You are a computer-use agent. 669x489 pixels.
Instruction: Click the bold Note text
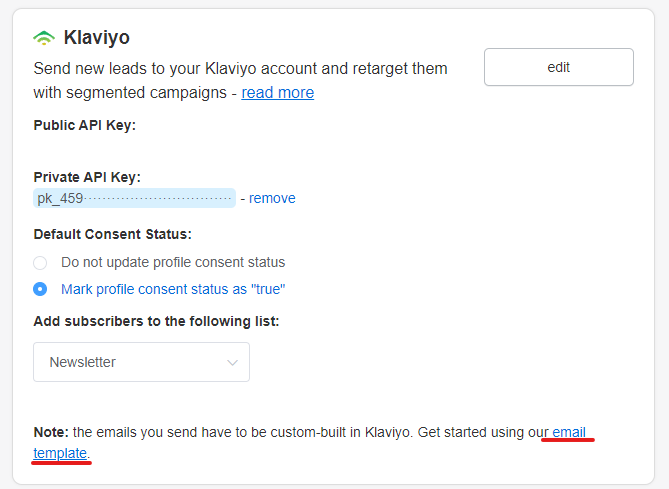point(51,432)
